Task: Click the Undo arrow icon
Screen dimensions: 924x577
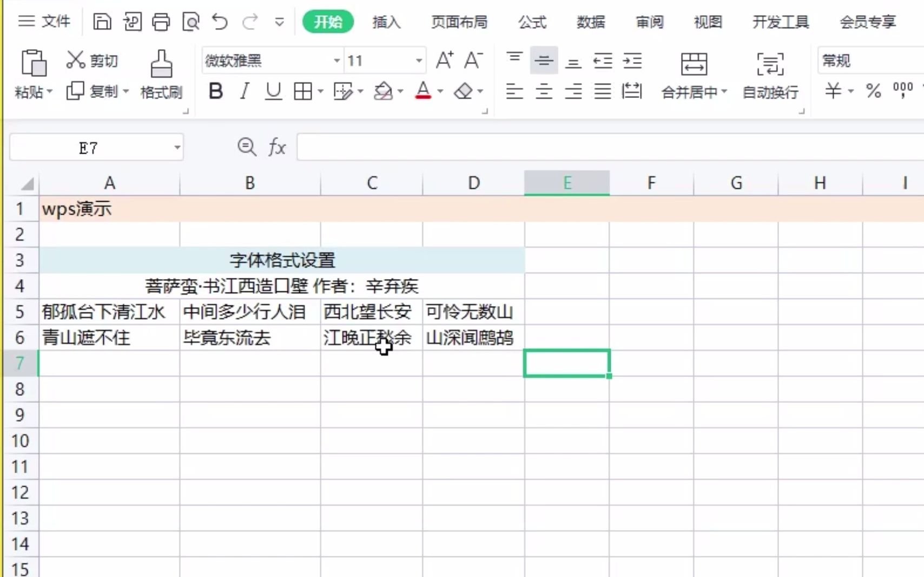Action: tap(220, 22)
